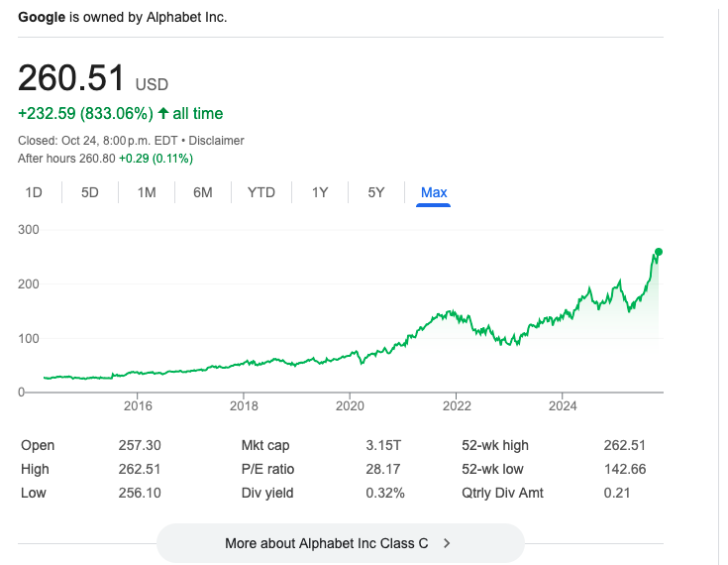Click the 2020 label on chart axis
Image resolution: width=728 pixels, height=565 pixels.
(x=350, y=405)
